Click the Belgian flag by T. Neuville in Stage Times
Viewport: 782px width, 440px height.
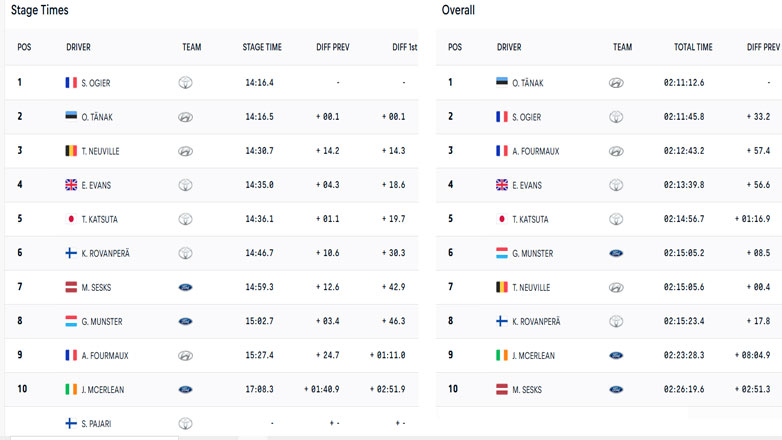coord(71,150)
